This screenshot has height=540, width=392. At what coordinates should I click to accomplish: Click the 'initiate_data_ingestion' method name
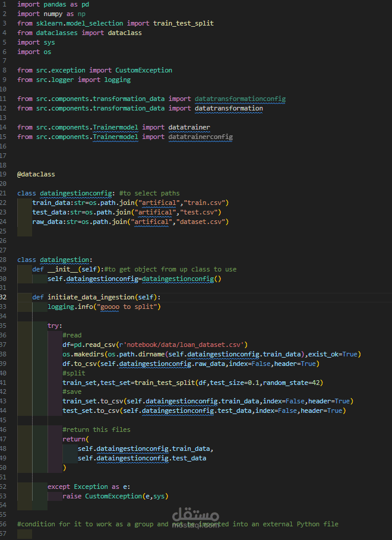click(91, 297)
